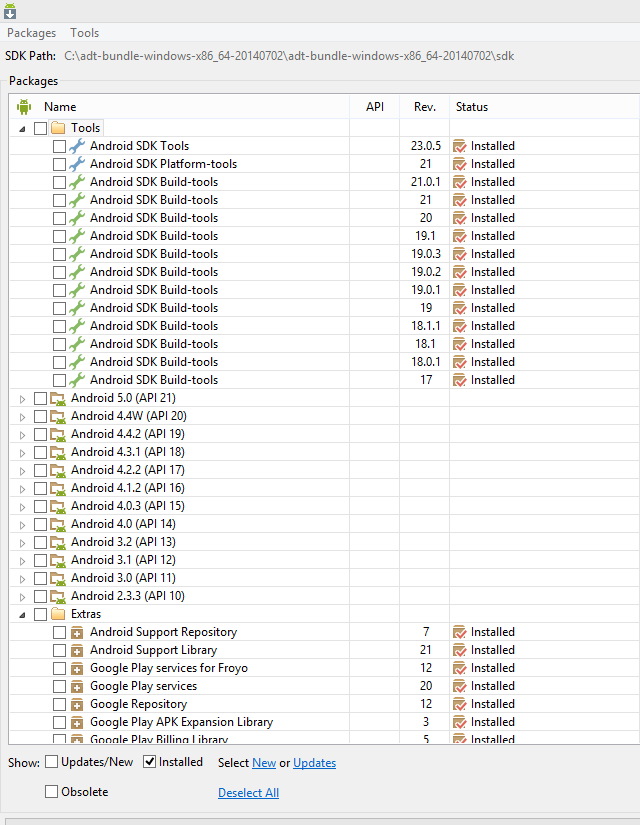Click the Deselect All link

(248, 793)
